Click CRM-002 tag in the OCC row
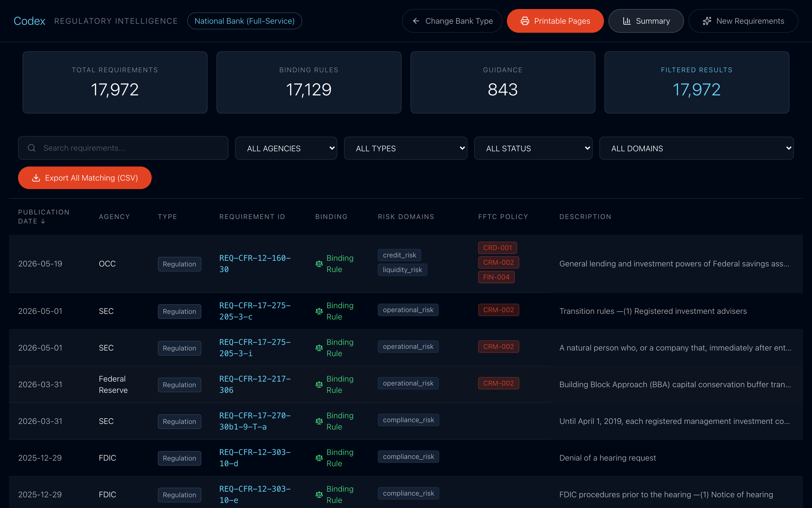The width and height of the screenshot is (812, 508). pos(498,262)
